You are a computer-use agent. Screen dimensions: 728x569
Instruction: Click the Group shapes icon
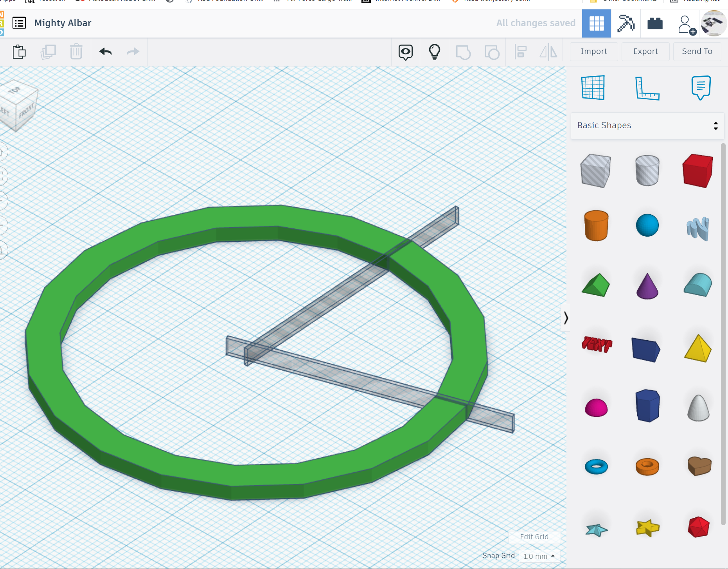click(463, 52)
